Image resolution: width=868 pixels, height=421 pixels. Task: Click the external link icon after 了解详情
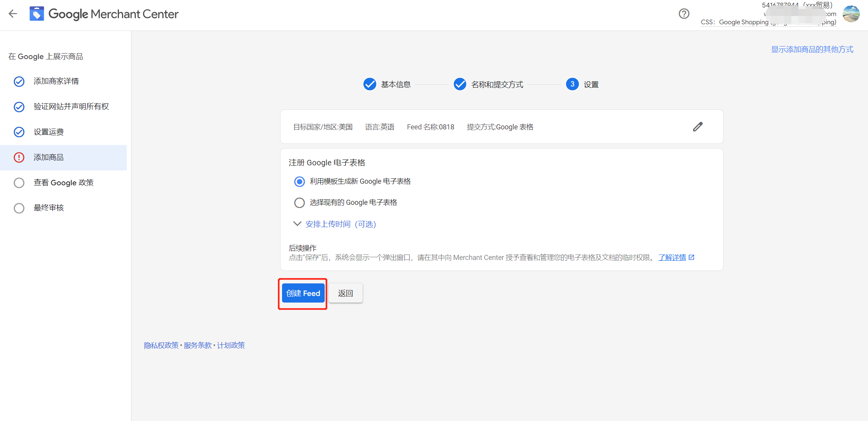click(x=692, y=257)
